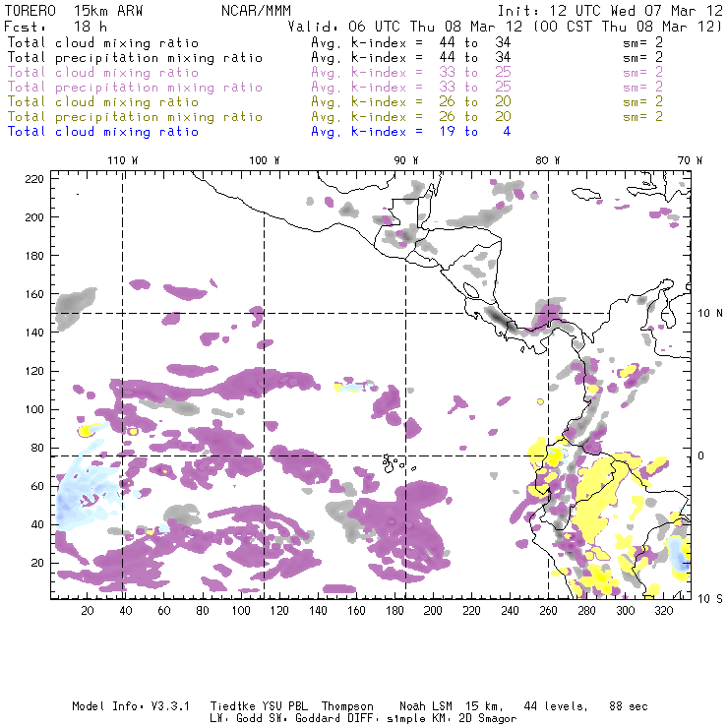The width and height of the screenshot is (728, 728).
Task: Click the "Model Info: V3.3.1" footer text
Action: 131,706
